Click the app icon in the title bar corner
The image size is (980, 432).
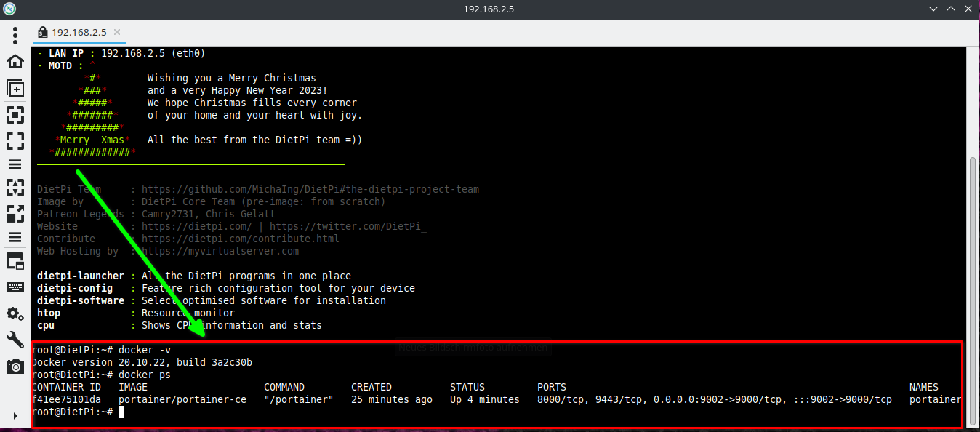click(x=9, y=9)
